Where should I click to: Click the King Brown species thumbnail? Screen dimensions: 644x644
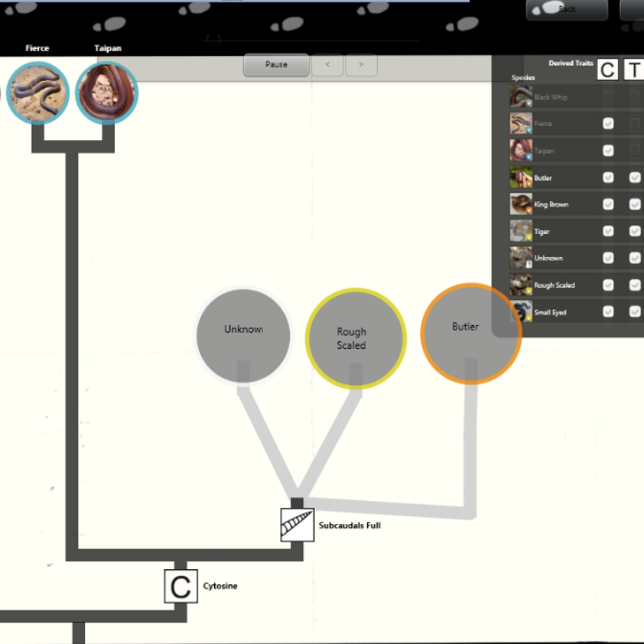520,204
